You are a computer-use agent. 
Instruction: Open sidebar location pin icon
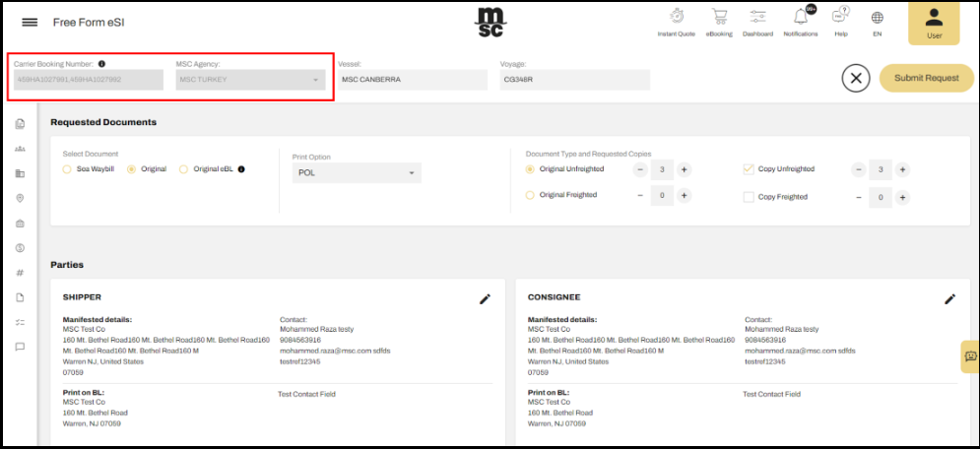20,198
